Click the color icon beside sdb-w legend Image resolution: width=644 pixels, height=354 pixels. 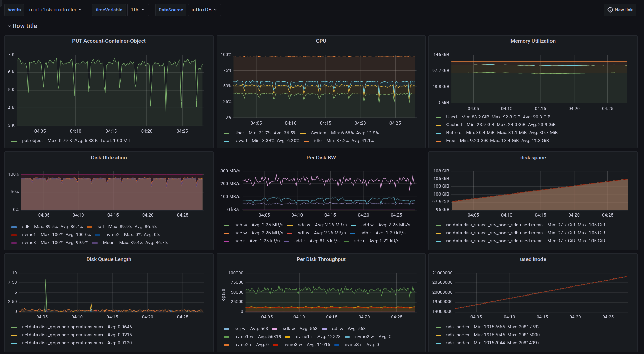pyautogui.click(x=226, y=225)
